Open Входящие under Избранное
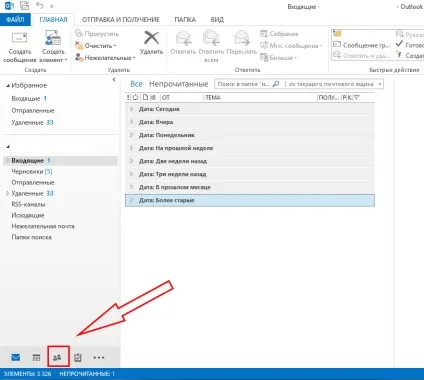This screenshot has width=424, height=380. [x=29, y=98]
